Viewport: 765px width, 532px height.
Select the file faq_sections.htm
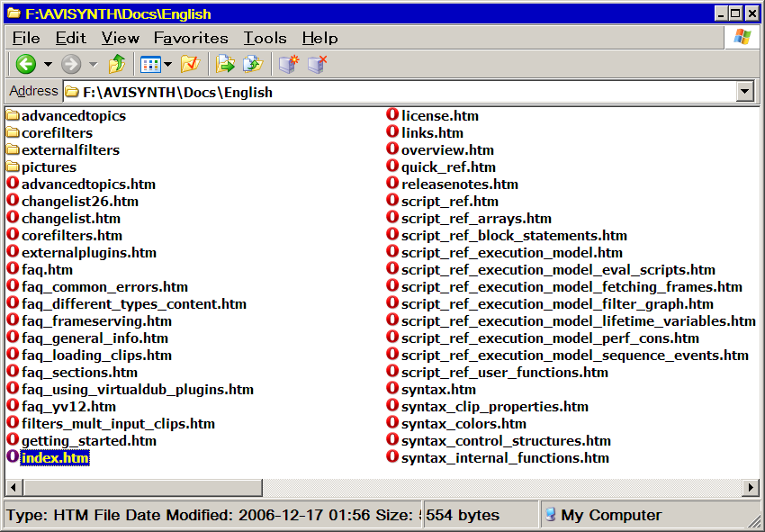pos(79,372)
